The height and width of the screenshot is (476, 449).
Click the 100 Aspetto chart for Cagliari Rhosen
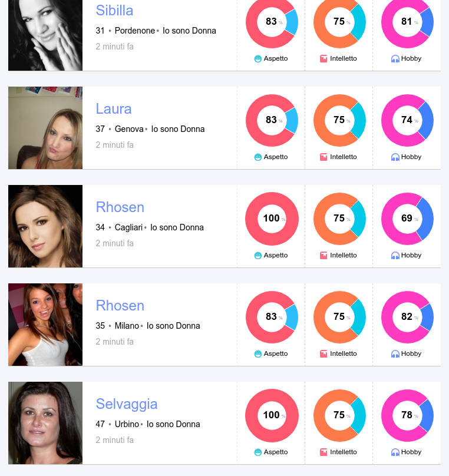click(272, 219)
